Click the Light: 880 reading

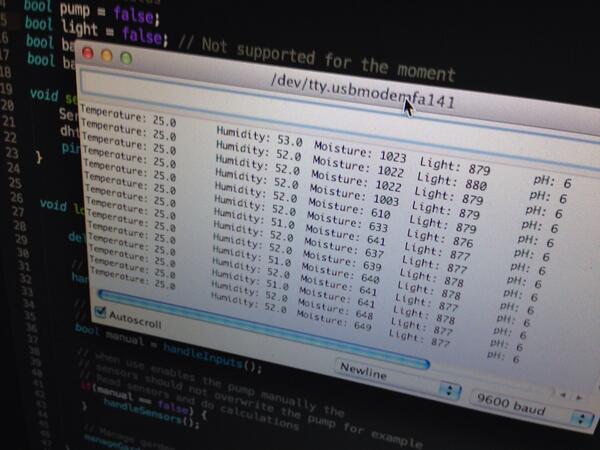pyautogui.click(x=452, y=181)
